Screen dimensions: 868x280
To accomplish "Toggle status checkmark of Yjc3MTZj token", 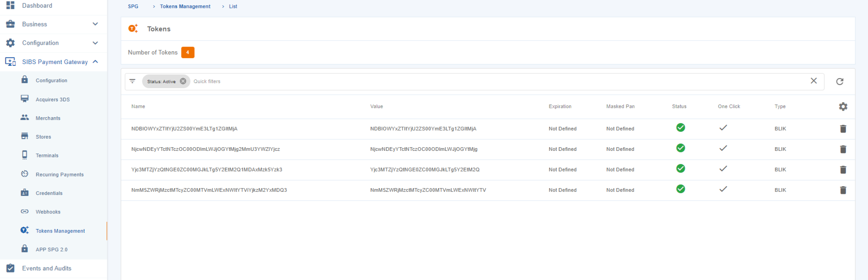I will point(680,169).
